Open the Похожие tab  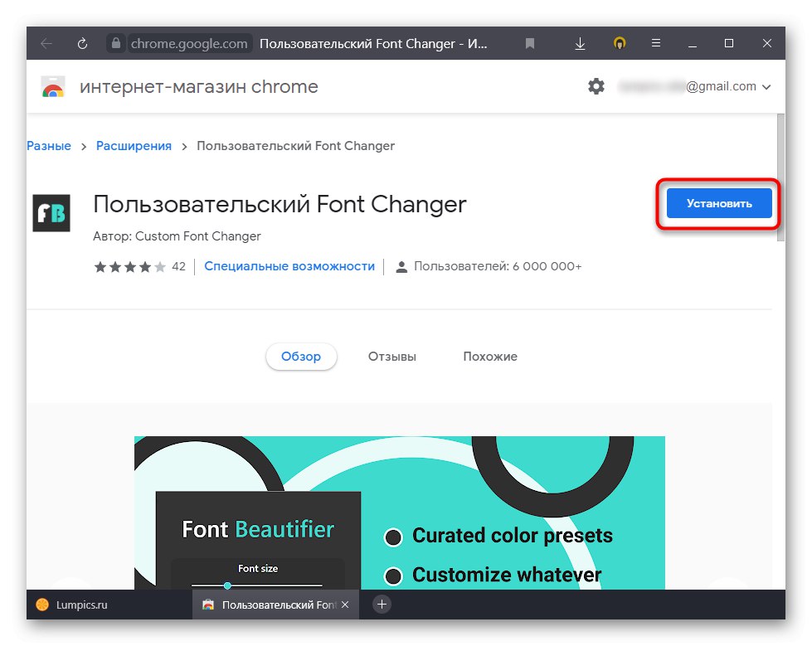pyautogui.click(x=489, y=356)
